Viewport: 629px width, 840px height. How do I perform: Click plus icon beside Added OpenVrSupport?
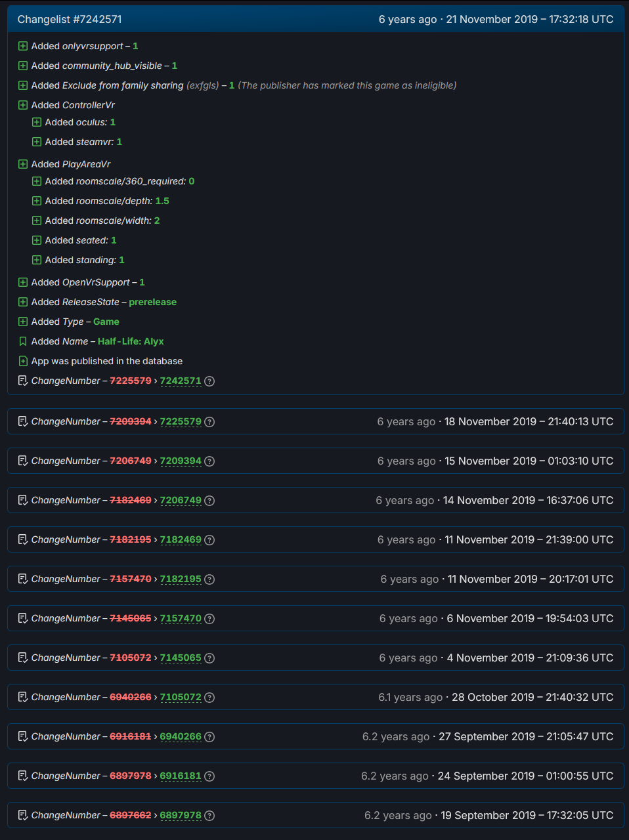click(x=23, y=282)
